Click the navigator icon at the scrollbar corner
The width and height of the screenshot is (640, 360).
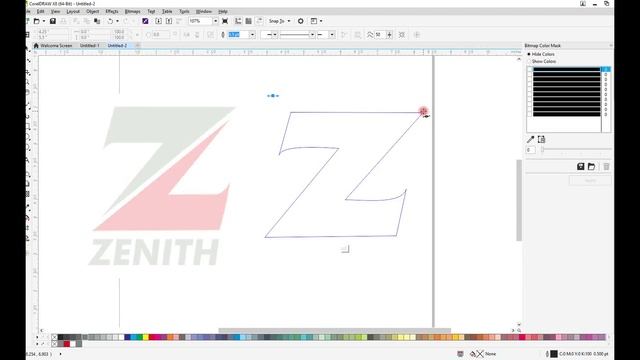tap(519, 330)
